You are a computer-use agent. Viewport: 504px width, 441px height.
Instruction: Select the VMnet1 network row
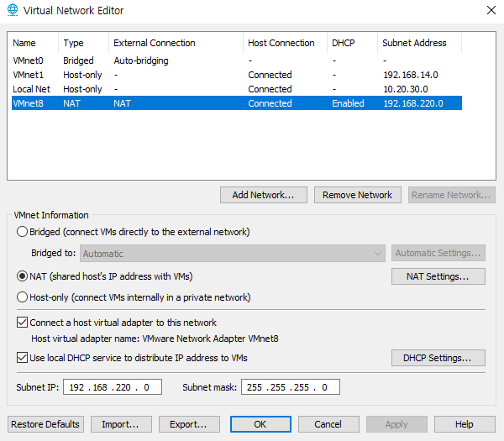237,75
